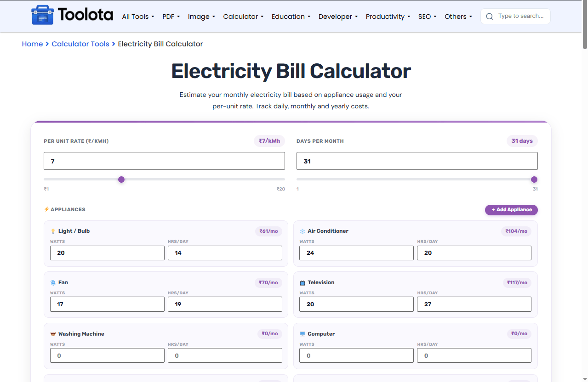Viewport: 588px width, 382px height.
Task: Click the Air Conditioner snowflake icon
Action: coord(303,231)
